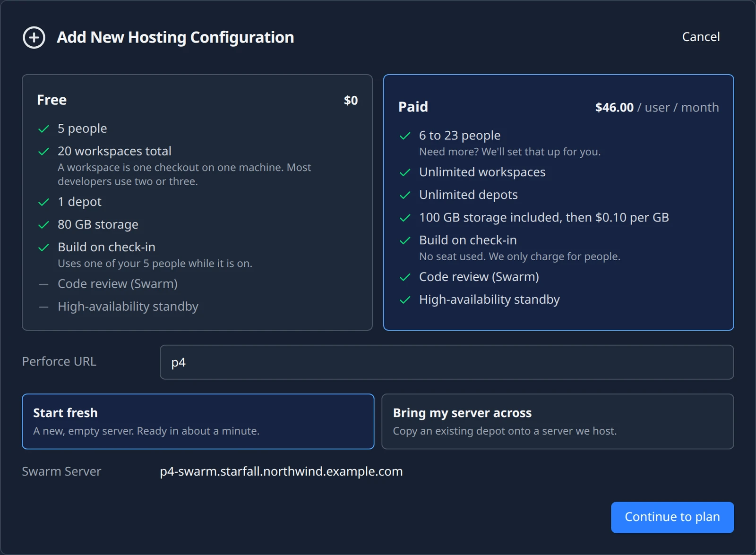The height and width of the screenshot is (555, 756).
Task: Click into the Perforce URL field
Action: pos(447,362)
